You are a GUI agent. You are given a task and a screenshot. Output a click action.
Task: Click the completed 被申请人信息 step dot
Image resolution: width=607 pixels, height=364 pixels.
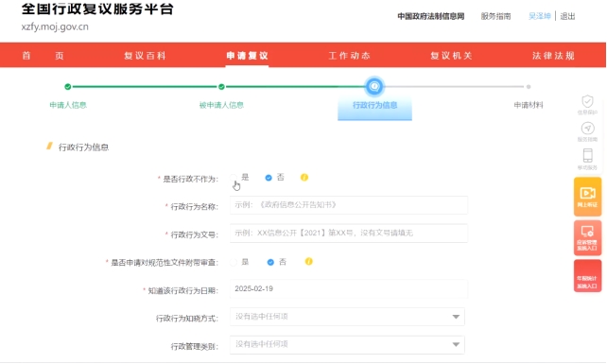point(221,87)
